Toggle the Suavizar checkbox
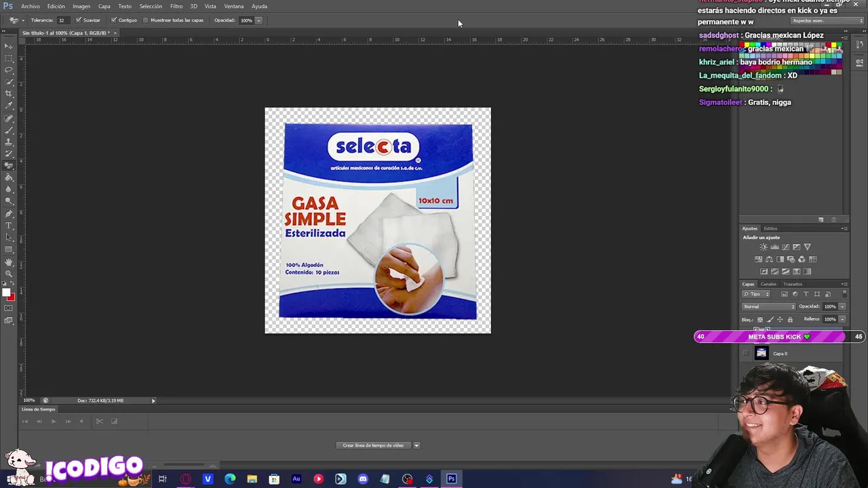Screen dimensions: 868x488 click(79, 20)
